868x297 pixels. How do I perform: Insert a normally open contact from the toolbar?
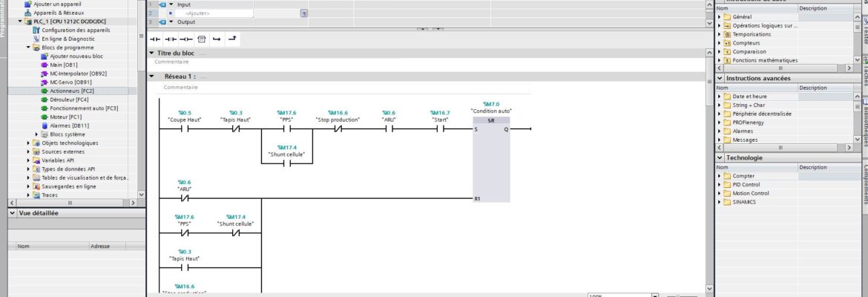tap(155, 39)
